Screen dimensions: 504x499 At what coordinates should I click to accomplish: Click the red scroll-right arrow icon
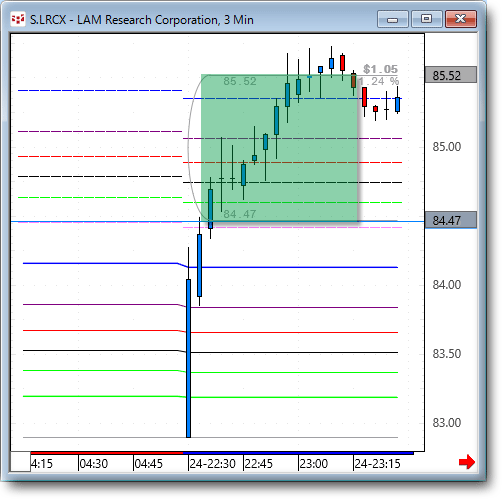click(x=467, y=462)
